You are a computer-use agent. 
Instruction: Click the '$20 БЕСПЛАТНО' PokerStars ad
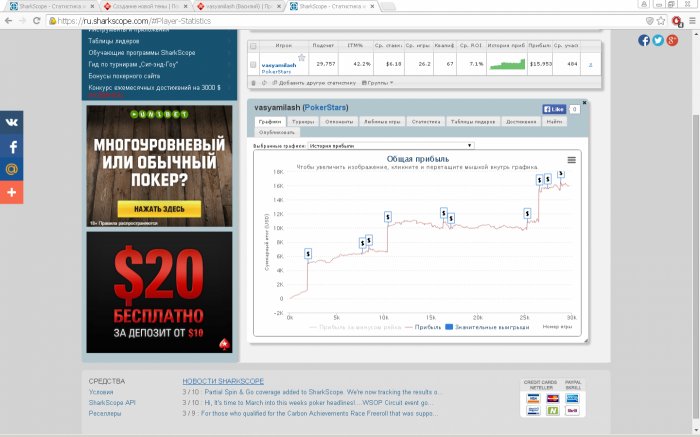(x=159, y=292)
